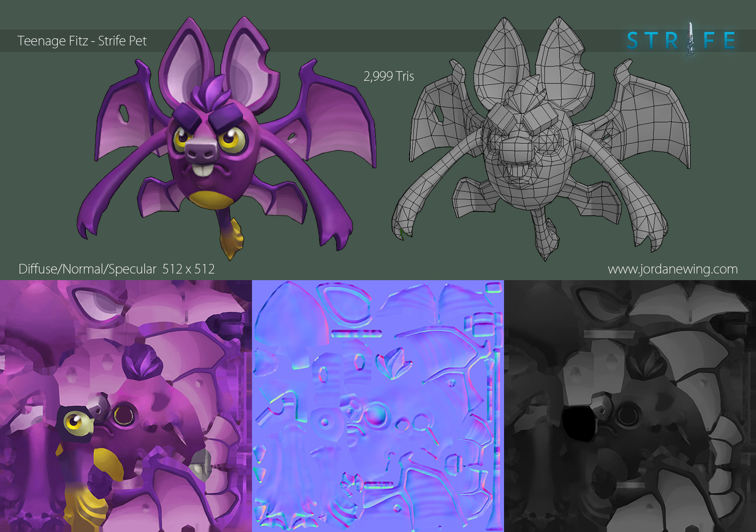The width and height of the screenshot is (756, 532).
Task: Open the www.jordanewing.com link
Action: click(x=672, y=269)
